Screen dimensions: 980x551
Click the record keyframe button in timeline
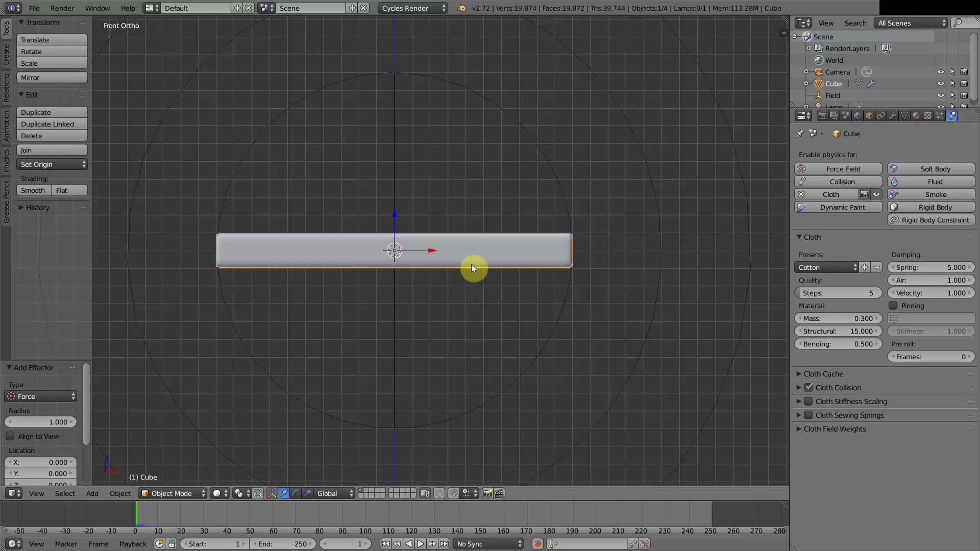(x=537, y=544)
